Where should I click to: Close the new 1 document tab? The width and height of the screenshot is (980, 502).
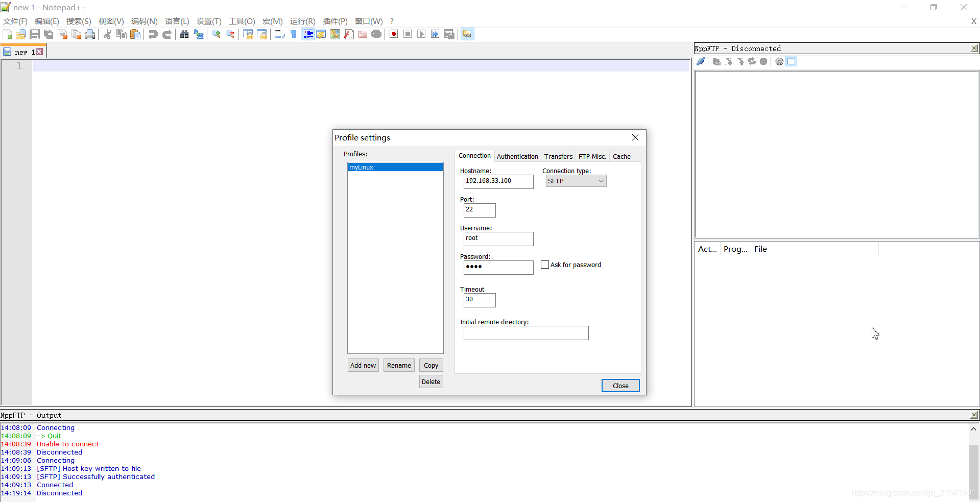coord(39,52)
